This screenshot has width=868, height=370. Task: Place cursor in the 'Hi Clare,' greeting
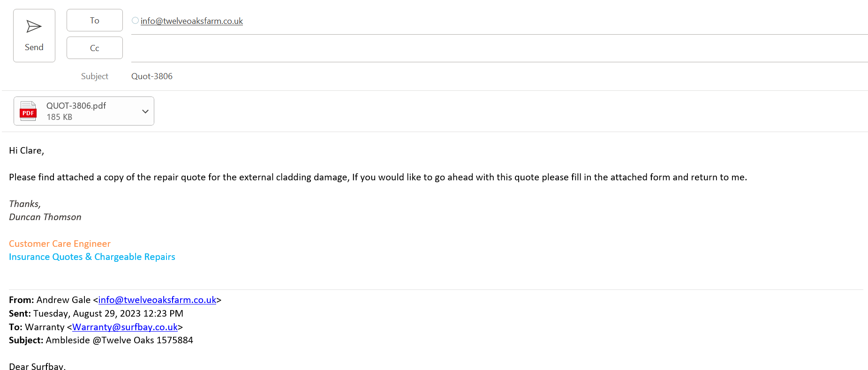[26, 151]
